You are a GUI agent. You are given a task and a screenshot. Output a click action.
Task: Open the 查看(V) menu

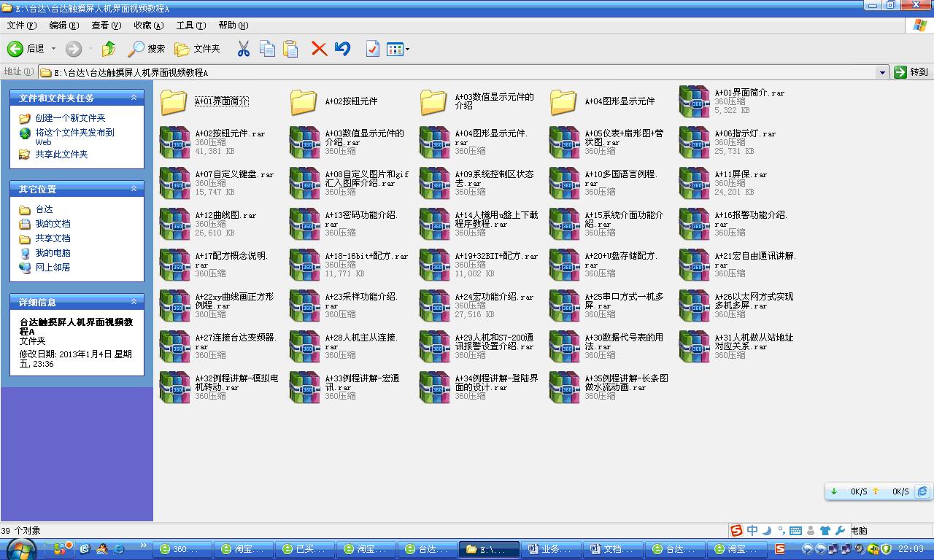coord(106,26)
